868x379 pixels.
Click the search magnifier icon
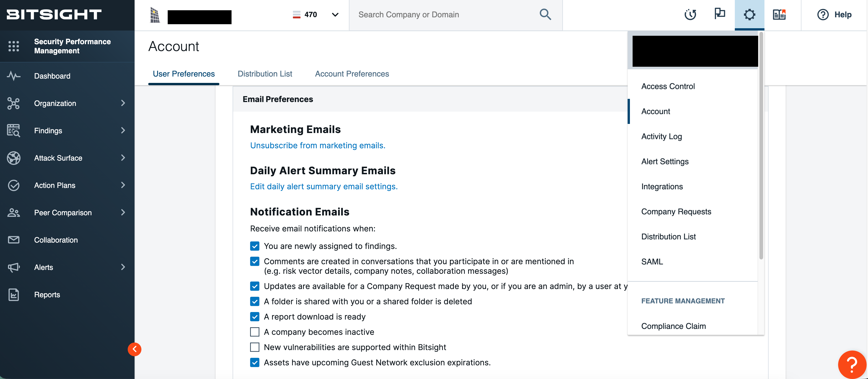[x=545, y=15]
